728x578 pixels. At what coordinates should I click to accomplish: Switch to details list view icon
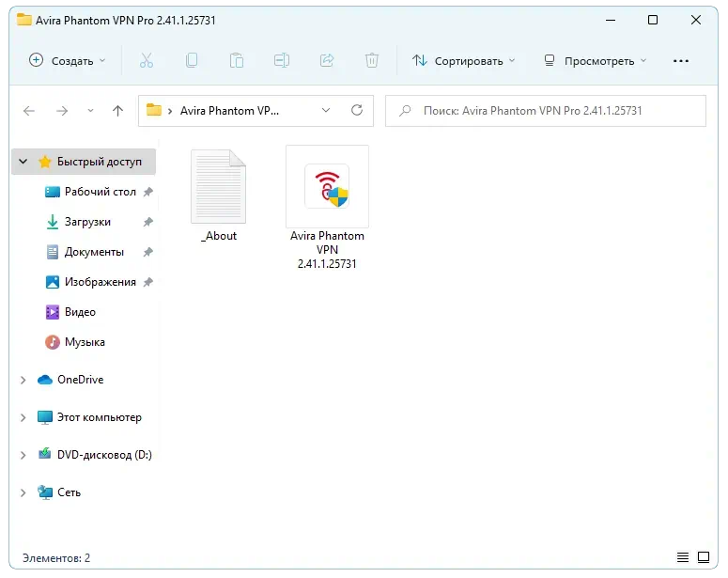(683, 557)
